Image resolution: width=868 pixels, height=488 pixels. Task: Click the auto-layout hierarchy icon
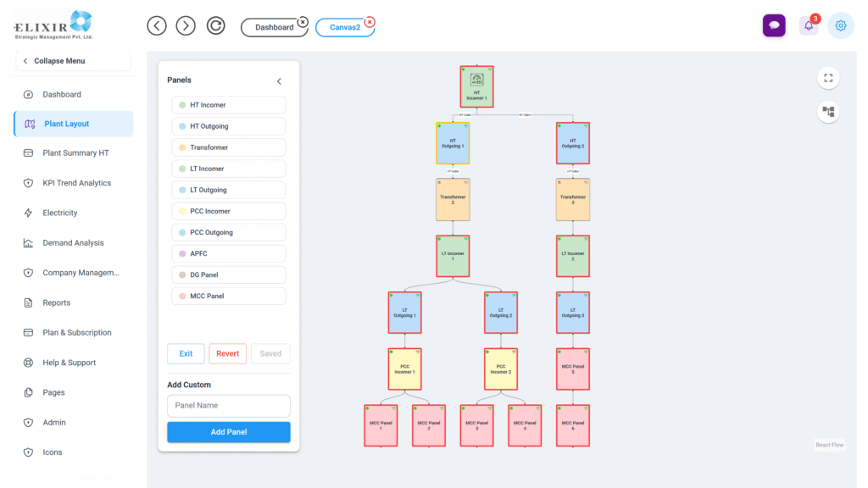[x=828, y=112]
